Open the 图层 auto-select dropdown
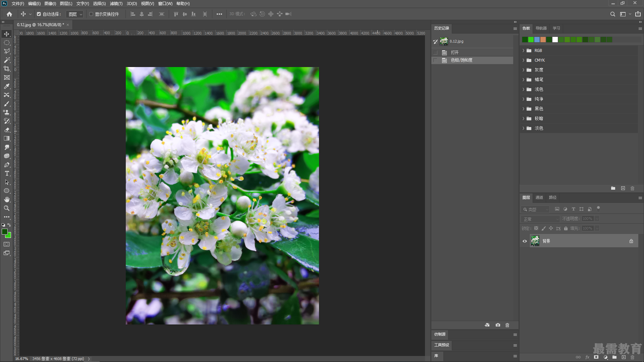 tap(75, 14)
